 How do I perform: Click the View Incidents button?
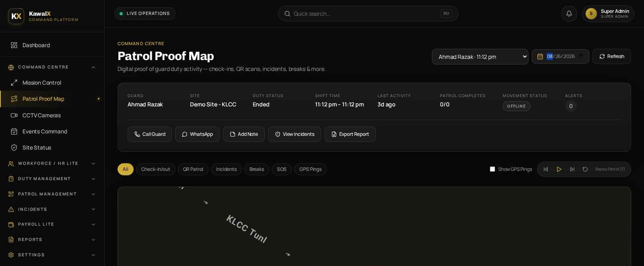295,134
